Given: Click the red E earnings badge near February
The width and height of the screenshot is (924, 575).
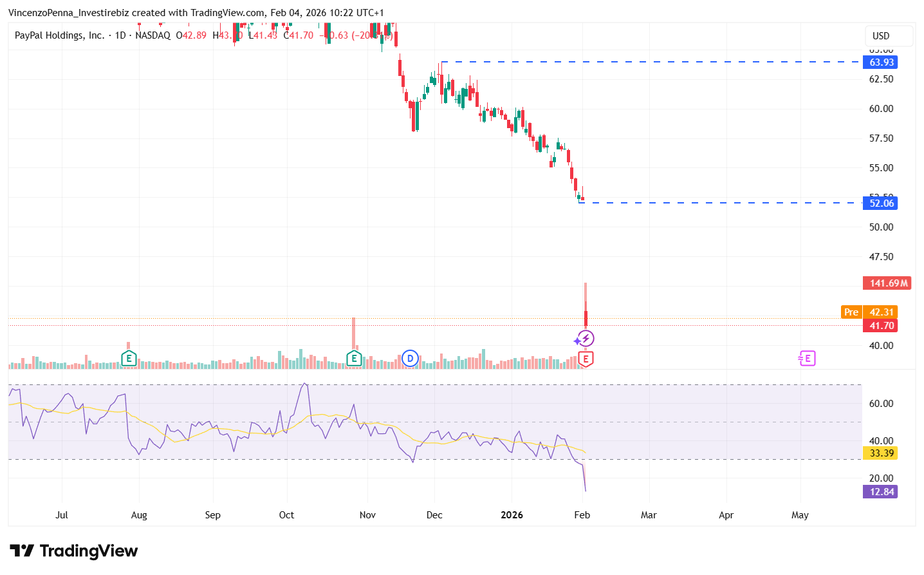Looking at the screenshot, I should pyautogui.click(x=586, y=360).
